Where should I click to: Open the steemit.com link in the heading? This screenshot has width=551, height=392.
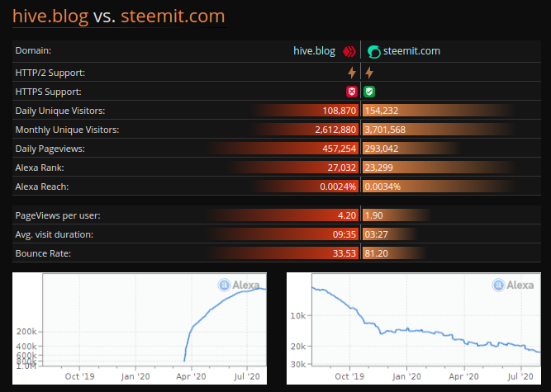point(173,17)
